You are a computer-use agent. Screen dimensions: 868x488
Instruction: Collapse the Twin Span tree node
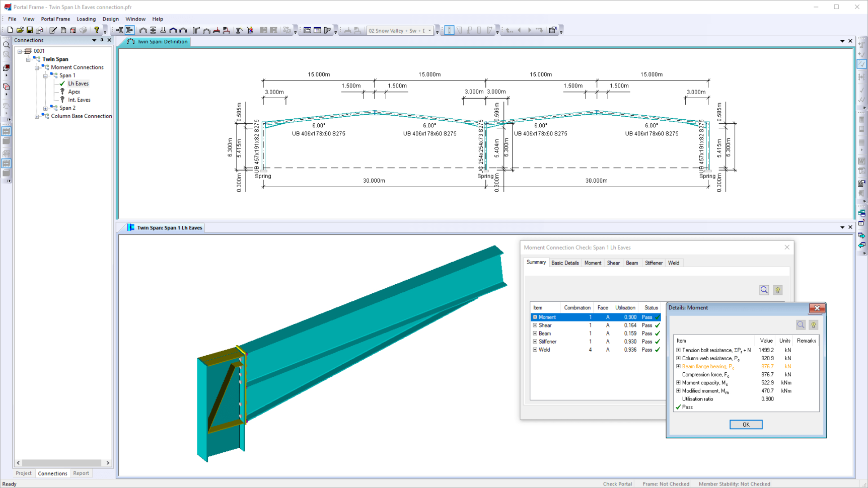pyautogui.click(x=28, y=59)
